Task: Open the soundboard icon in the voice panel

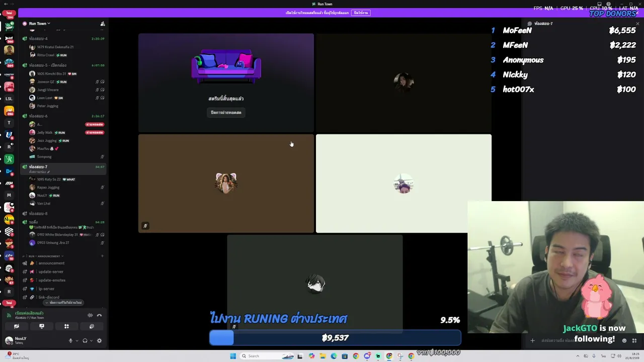Action: (x=92, y=326)
